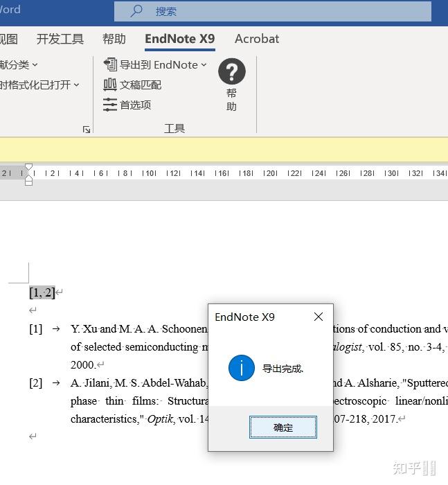The image size is (448, 485).
Task: Click the Export to EndNote icon
Action: tap(110, 64)
